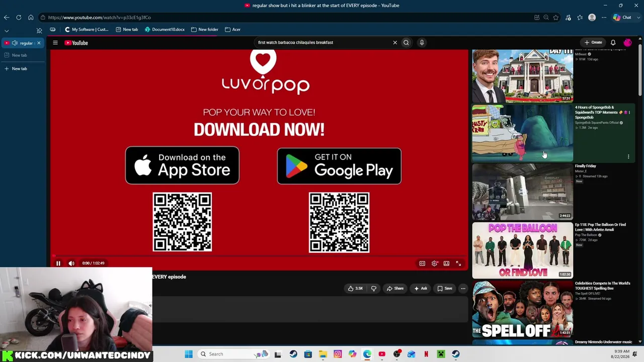
Task: Open options for the SpongeBob video
Action: click(628, 157)
